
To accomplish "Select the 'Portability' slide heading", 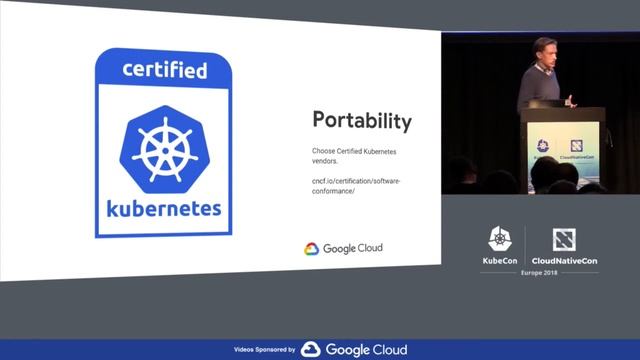I will point(362,121).
